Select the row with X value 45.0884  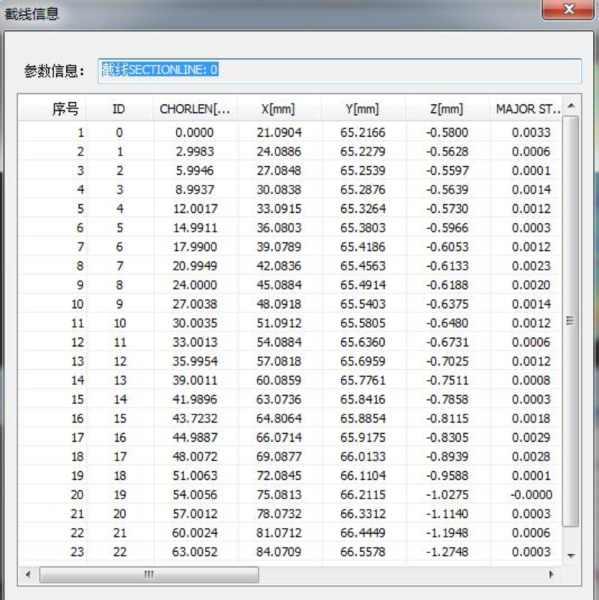(x=290, y=285)
